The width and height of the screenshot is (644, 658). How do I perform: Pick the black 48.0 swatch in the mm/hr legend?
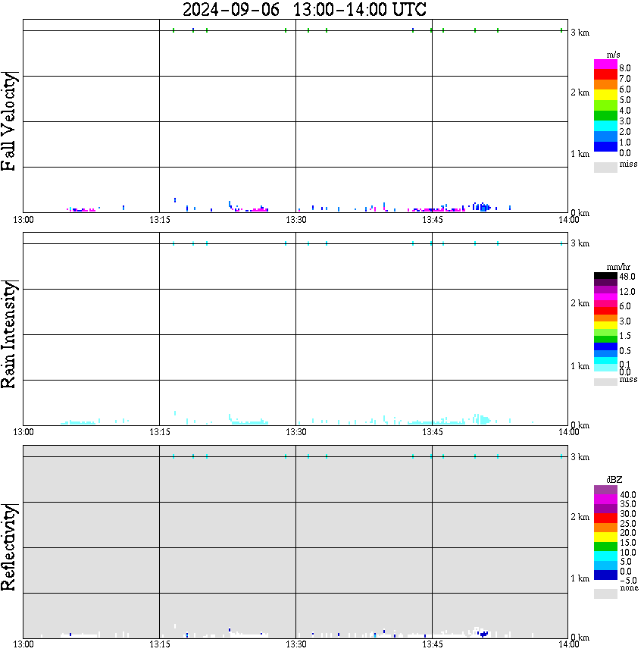pyautogui.click(x=605, y=276)
